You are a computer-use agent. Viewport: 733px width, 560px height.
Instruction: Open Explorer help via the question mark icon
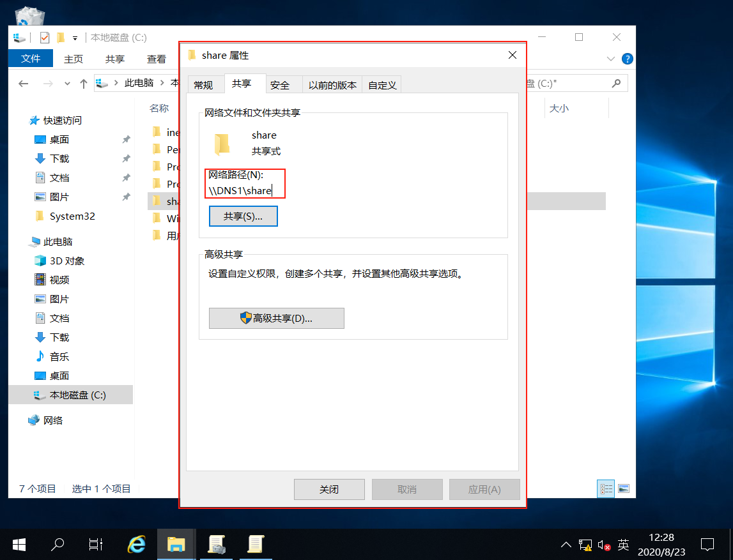coord(626,59)
